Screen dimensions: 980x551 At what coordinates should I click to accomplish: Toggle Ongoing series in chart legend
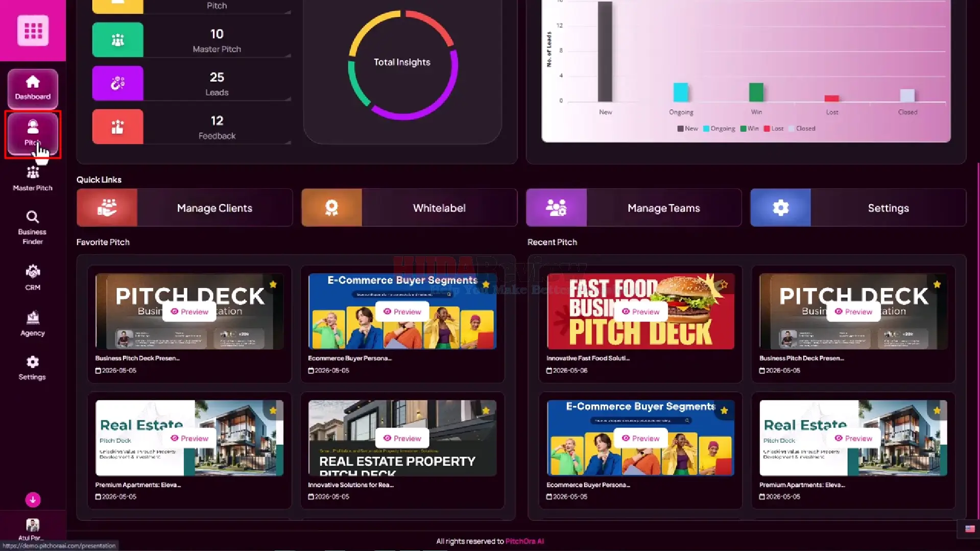tap(719, 129)
